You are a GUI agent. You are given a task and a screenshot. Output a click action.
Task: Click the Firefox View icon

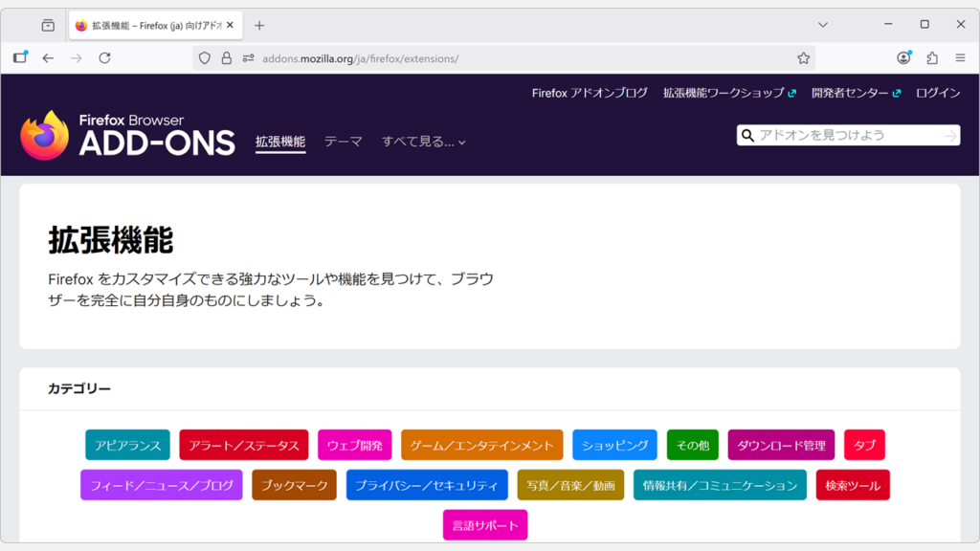48,26
